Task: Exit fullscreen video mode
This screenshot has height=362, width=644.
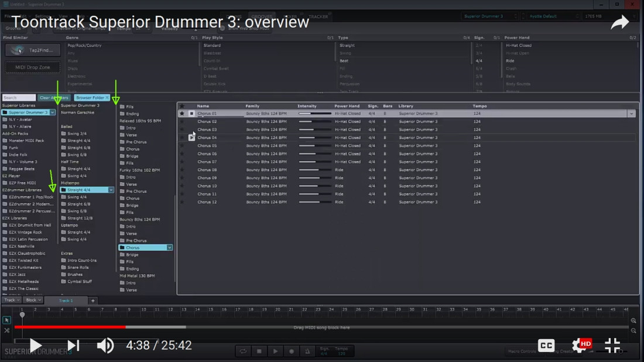Action: click(x=612, y=346)
